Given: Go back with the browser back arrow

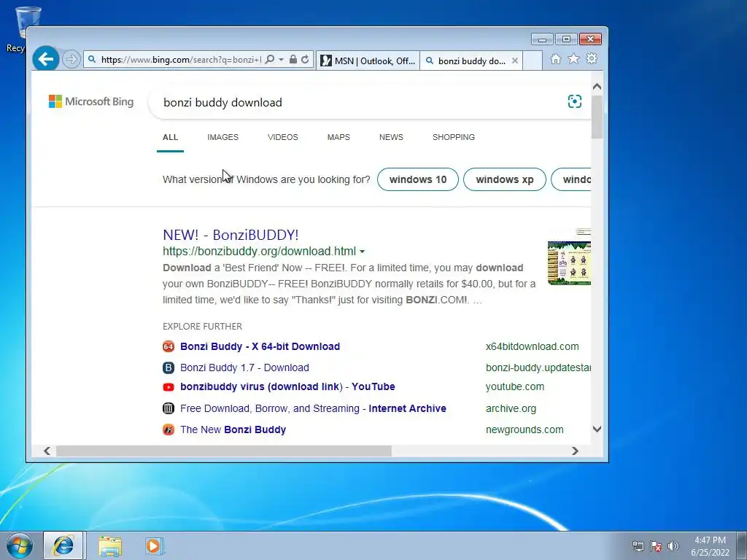Looking at the screenshot, I should click(x=46, y=59).
